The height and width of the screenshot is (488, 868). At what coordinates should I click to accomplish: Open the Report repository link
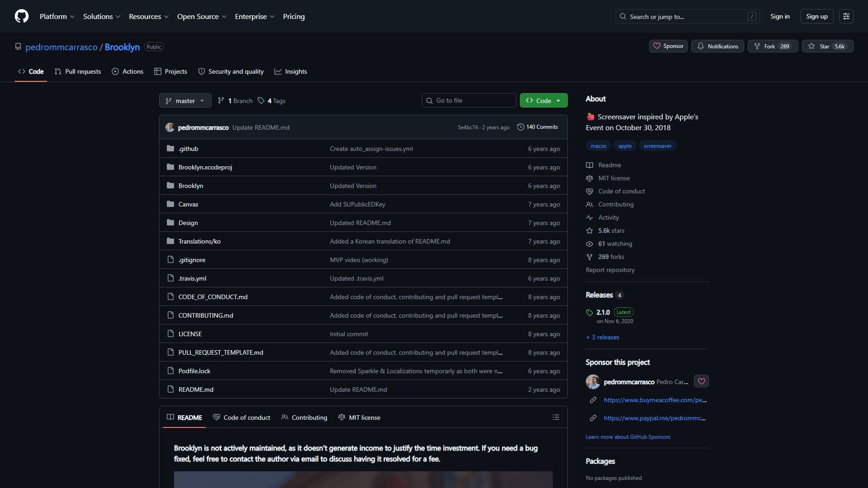(x=610, y=270)
